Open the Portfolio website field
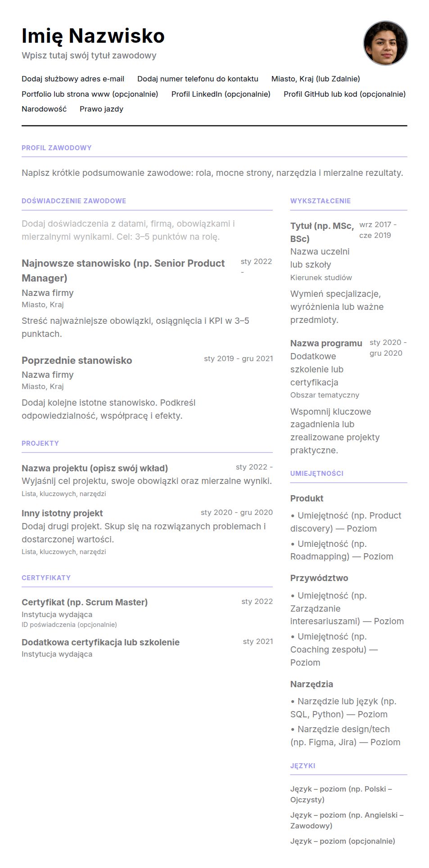 coord(90,94)
